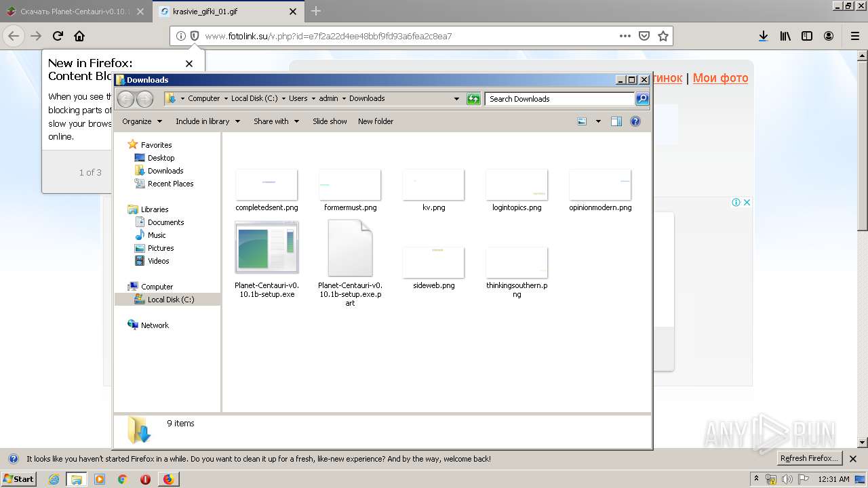This screenshot has width=868, height=488.
Task: Open Include in library menu
Action: tap(208, 121)
